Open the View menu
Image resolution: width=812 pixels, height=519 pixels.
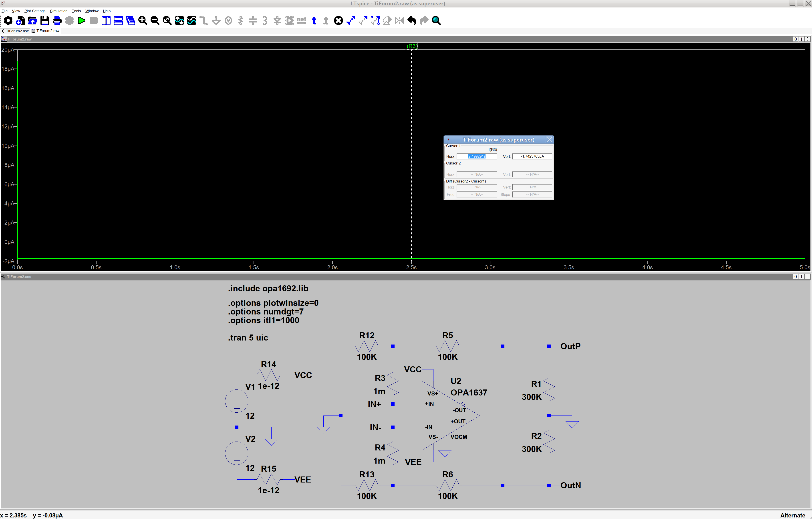pos(16,11)
